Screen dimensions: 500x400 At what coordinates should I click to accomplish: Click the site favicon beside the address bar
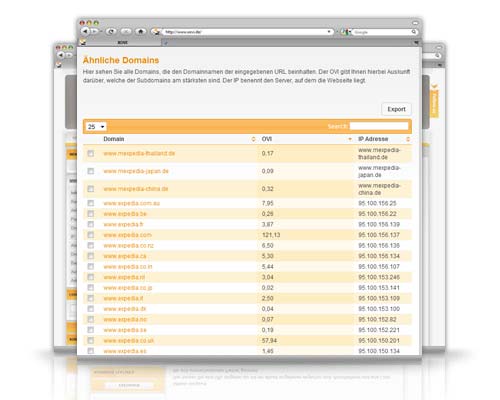pyautogui.click(x=155, y=32)
